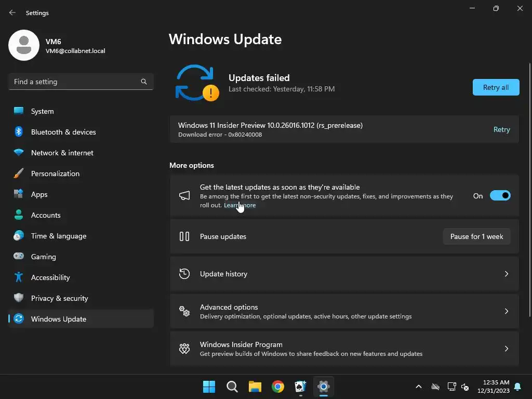
Task: Open the Learn more link
Action: [240, 205]
